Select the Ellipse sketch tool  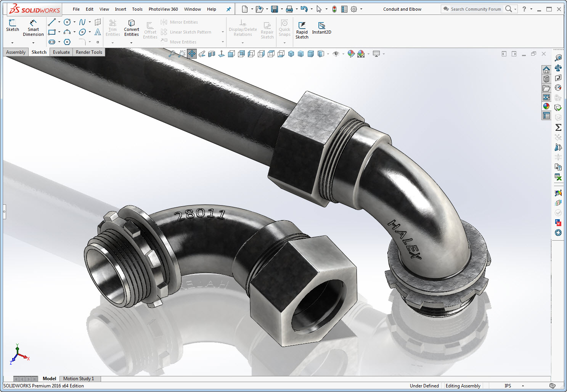coord(82,32)
